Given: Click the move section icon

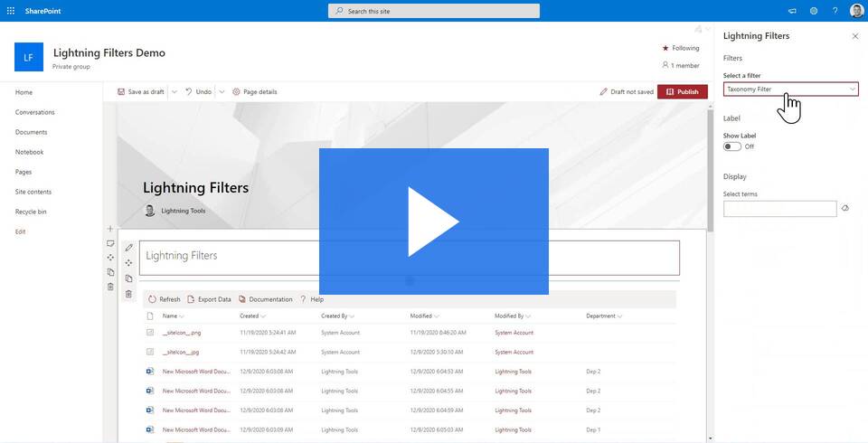Looking at the screenshot, I should (110, 258).
